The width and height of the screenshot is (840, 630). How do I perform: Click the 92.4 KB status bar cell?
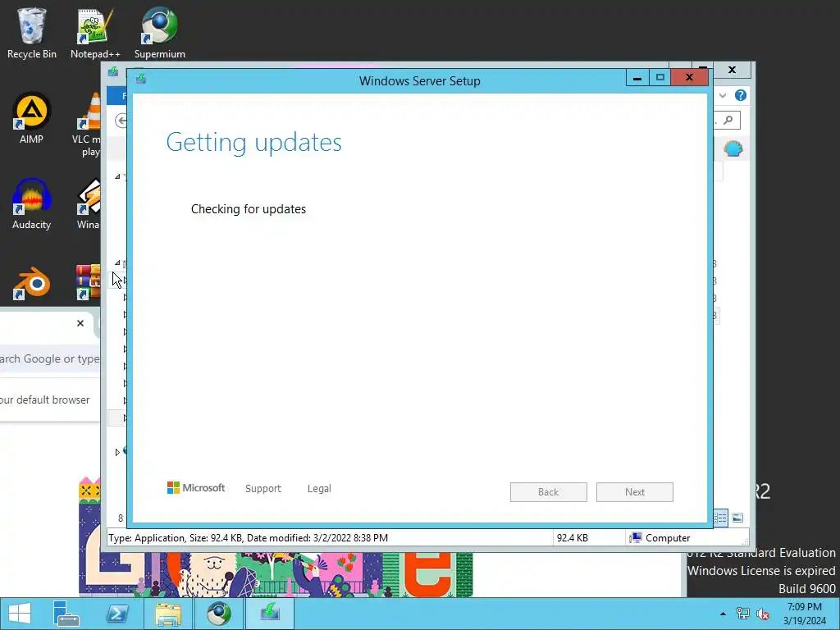[572, 538]
